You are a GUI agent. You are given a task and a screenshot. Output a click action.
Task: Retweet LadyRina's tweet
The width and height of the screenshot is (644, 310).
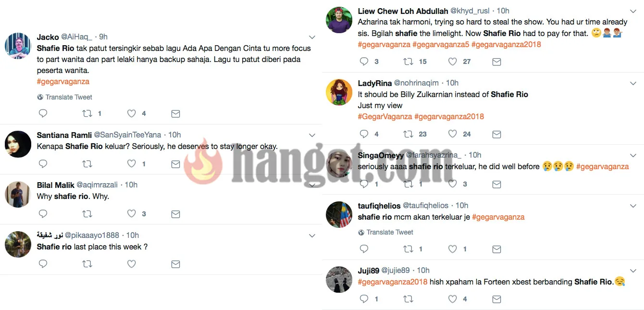[408, 134]
